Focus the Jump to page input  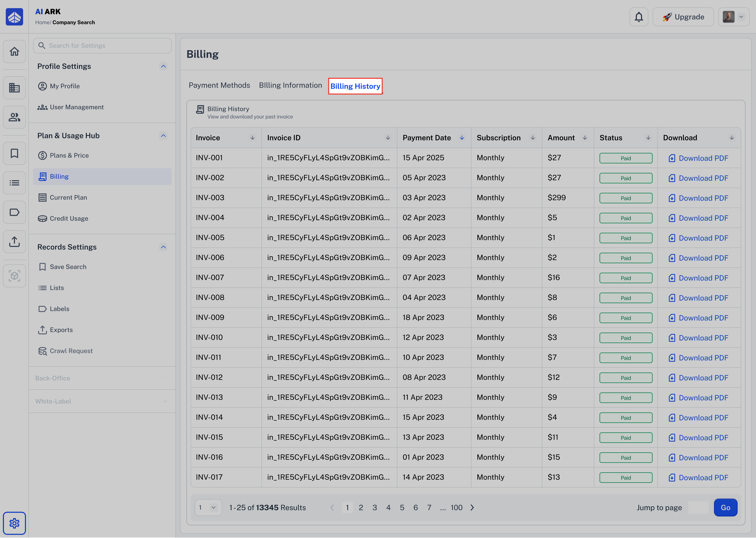coord(698,508)
